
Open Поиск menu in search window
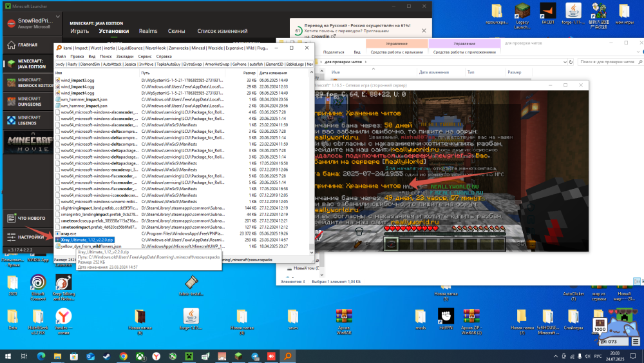(x=106, y=56)
